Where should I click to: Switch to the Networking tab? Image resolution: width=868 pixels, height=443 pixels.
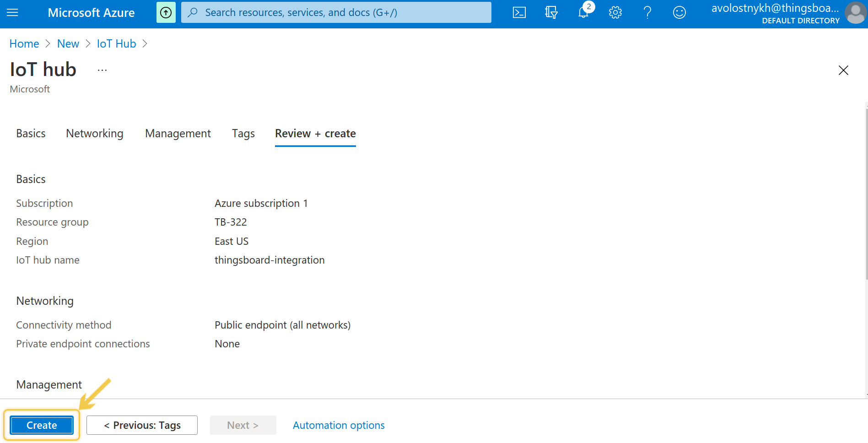point(95,134)
